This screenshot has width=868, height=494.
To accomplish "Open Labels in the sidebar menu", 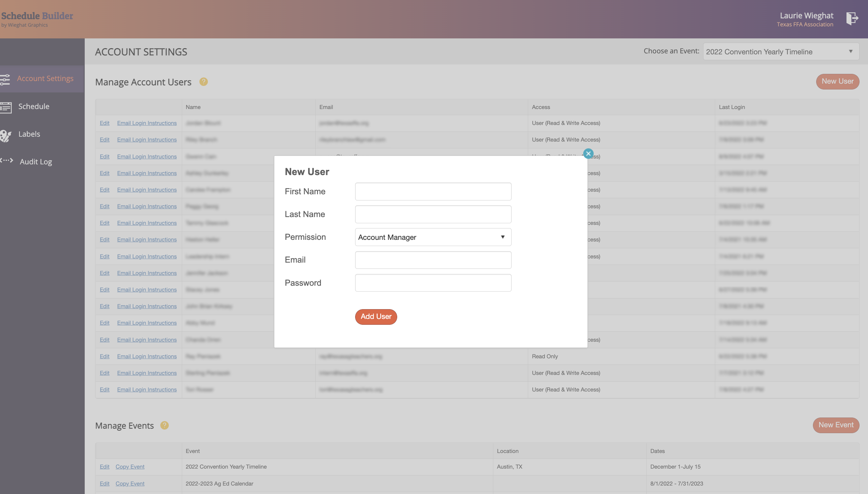I will [29, 134].
